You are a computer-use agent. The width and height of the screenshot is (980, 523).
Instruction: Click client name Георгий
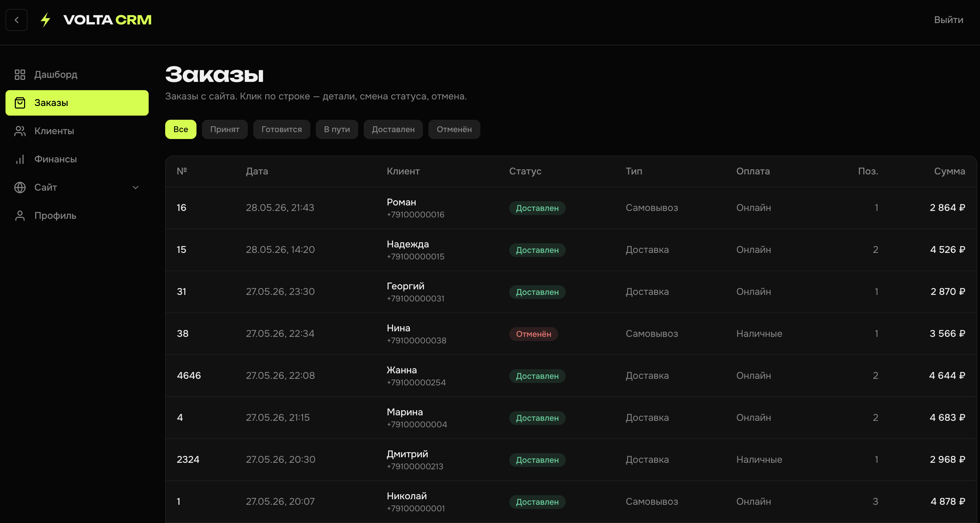(x=406, y=286)
